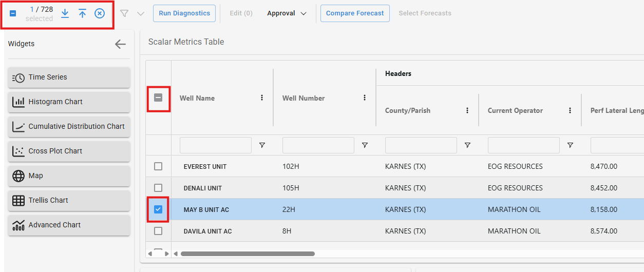644x272 pixels.
Task: Click the Well Number filter input field
Action: pos(318,145)
